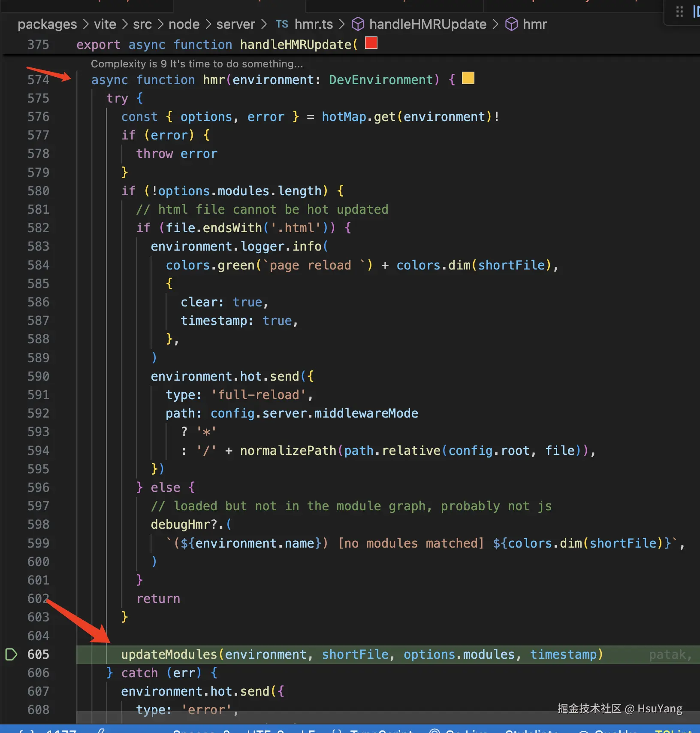Image resolution: width=700 pixels, height=733 pixels.
Task: Open the hmr.ts breadcrumb file list
Action: pyautogui.click(x=314, y=24)
